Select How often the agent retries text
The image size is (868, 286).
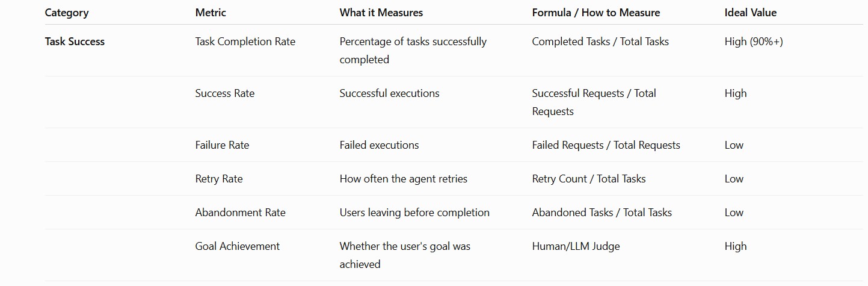pyautogui.click(x=404, y=179)
